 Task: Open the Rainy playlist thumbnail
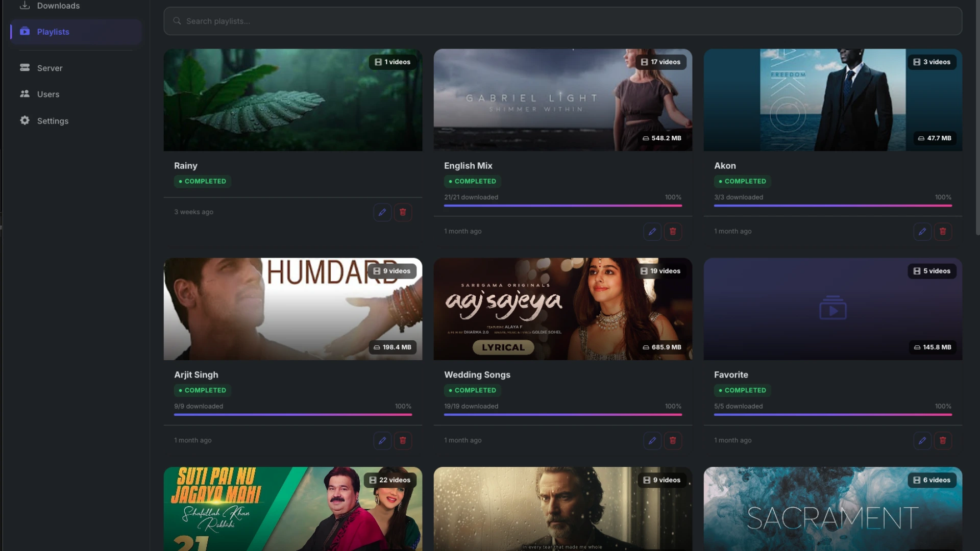tap(292, 100)
